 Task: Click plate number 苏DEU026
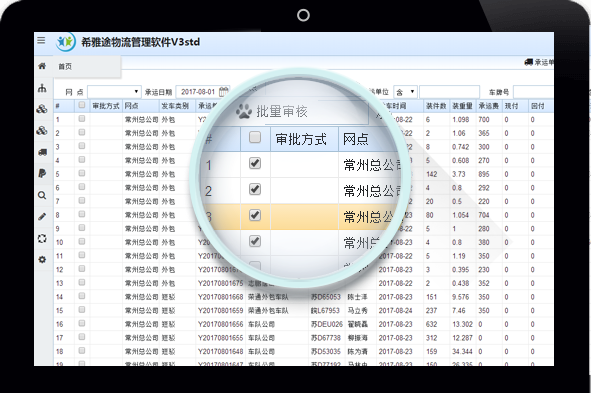click(x=326, y=324)
